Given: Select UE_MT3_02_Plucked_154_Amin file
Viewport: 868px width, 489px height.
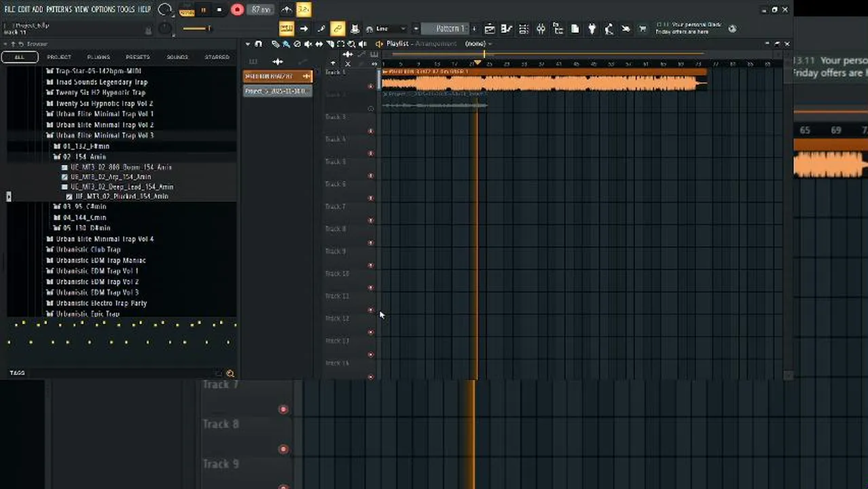Looking at the screenshot, I should click(117, 196).
